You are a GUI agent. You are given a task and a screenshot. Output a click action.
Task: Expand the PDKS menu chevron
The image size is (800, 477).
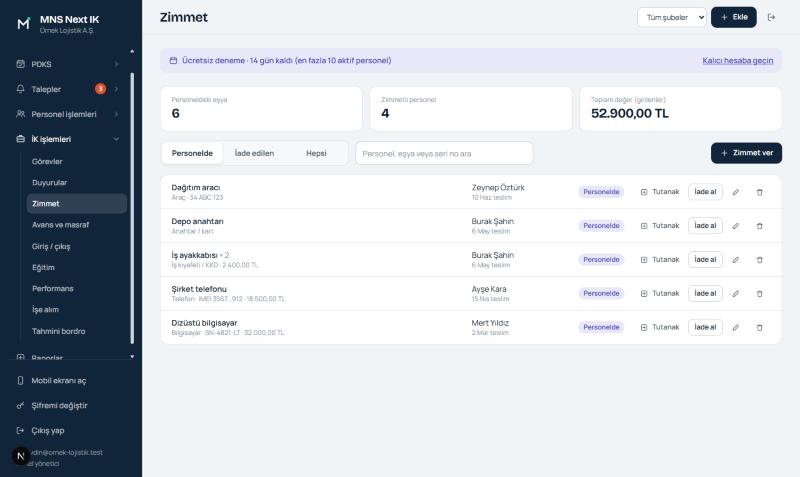(116, 64)
